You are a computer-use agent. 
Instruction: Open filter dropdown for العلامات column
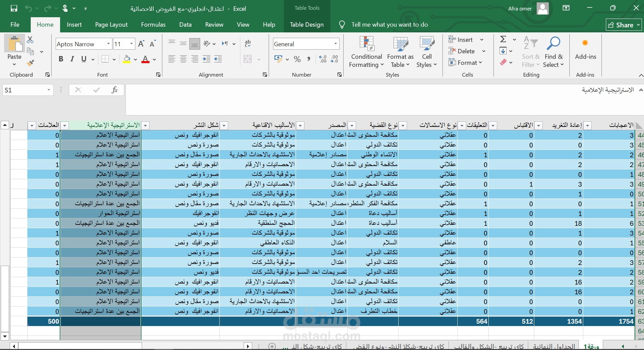point(32,126)
